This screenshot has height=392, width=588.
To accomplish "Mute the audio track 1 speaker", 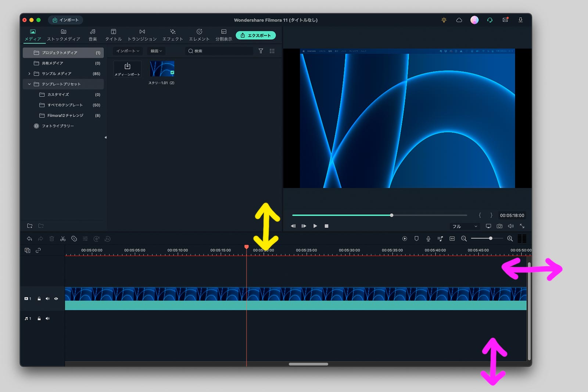I will [x=47, y=319].
